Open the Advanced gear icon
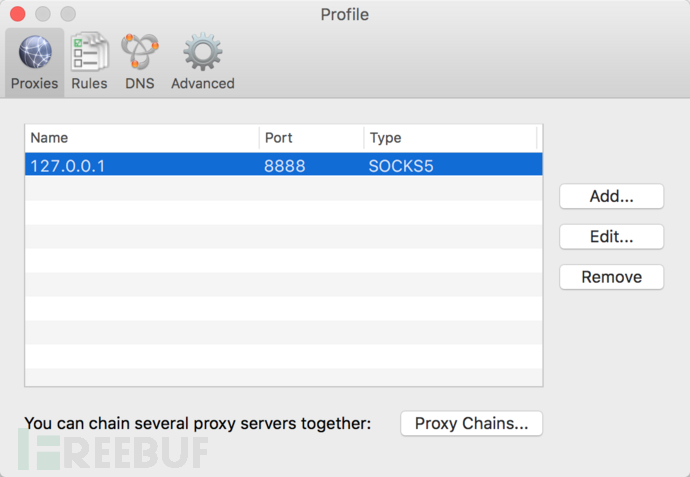Screen dimensions: 690x477 click(202, 52)
